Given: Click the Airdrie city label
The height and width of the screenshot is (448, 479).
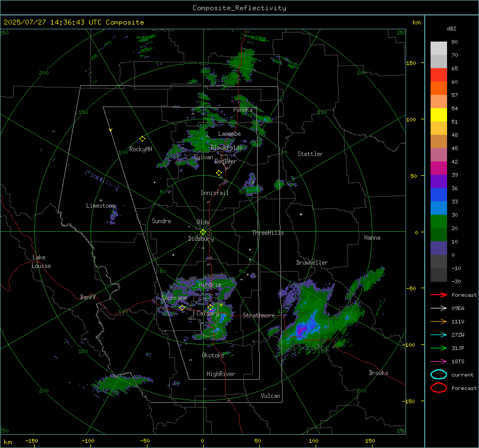Looking at the screenshot, I should pos(210,284).
